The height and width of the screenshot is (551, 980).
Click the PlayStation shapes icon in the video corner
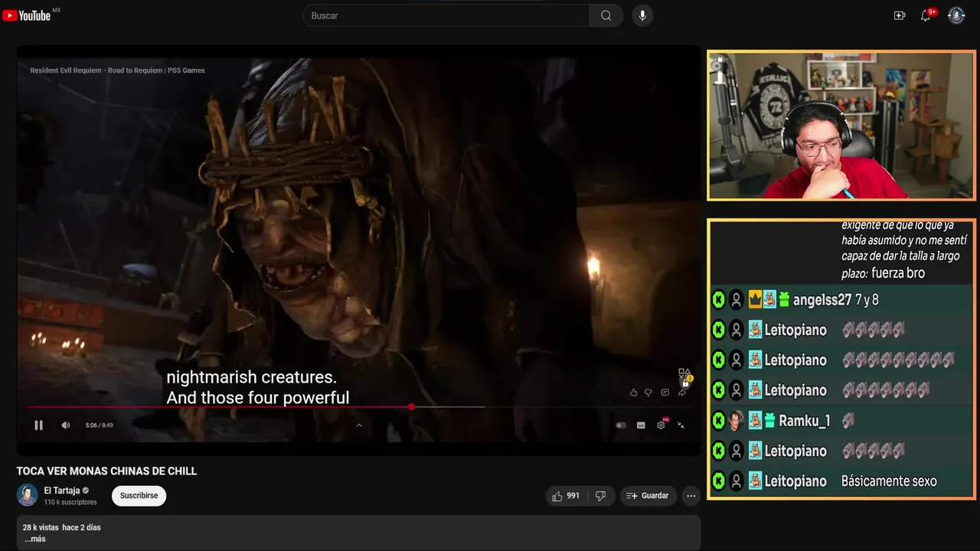684,374
